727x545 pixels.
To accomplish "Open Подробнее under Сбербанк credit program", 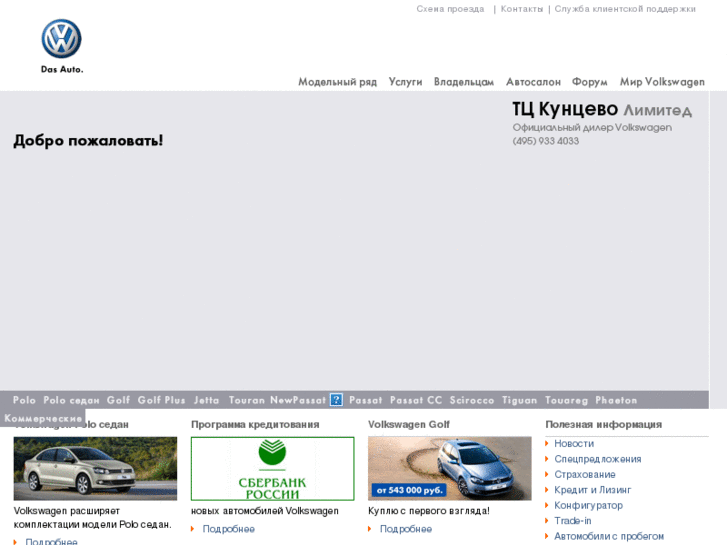I will point(229,529).
